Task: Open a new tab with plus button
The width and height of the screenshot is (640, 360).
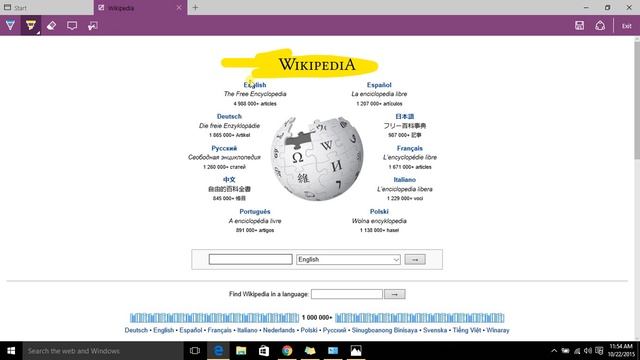Action: click(196, 7)
